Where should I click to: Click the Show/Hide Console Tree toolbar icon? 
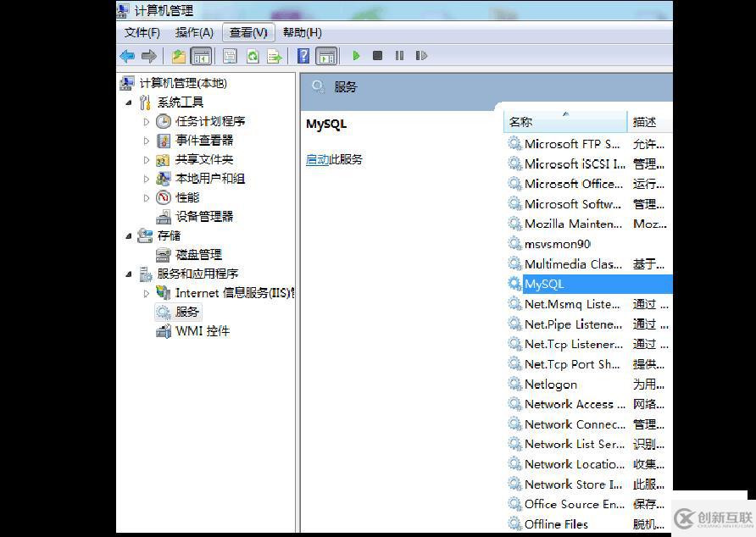(200, 55)
